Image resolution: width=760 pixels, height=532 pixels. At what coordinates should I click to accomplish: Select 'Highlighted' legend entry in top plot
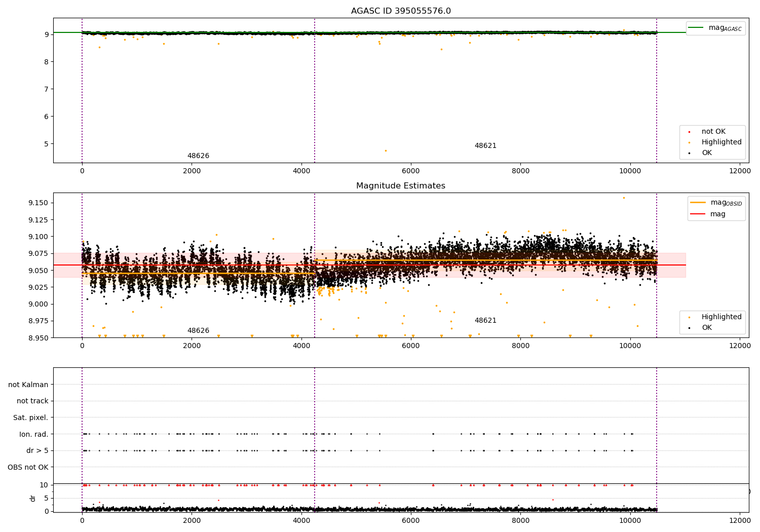(721, 142)
